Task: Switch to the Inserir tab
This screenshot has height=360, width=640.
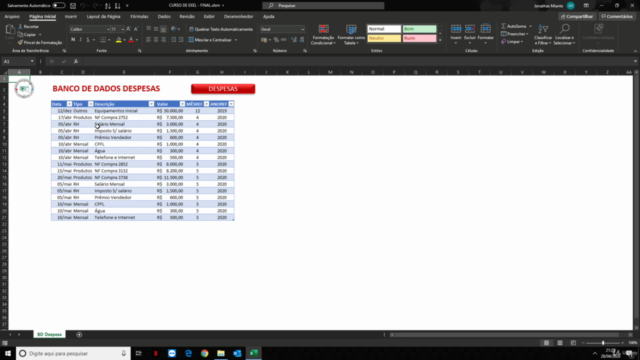Action: 71,16
